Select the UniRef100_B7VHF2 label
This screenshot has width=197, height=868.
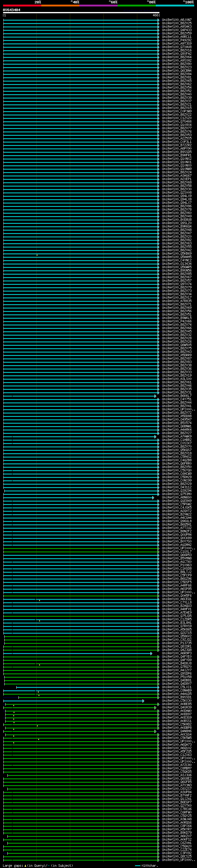pos(177,795)
